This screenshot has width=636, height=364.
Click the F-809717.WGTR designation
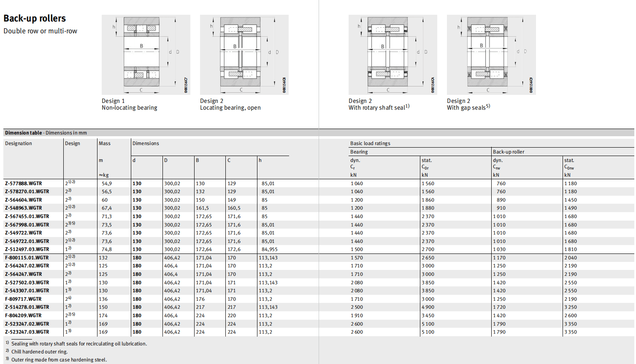[23, 299]
